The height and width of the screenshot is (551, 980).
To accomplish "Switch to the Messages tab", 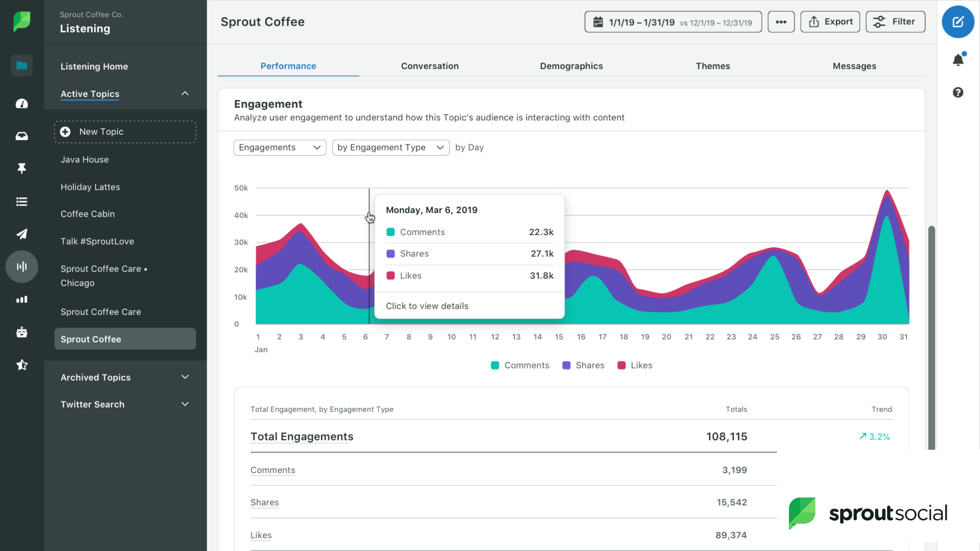I will click(854, 66).
